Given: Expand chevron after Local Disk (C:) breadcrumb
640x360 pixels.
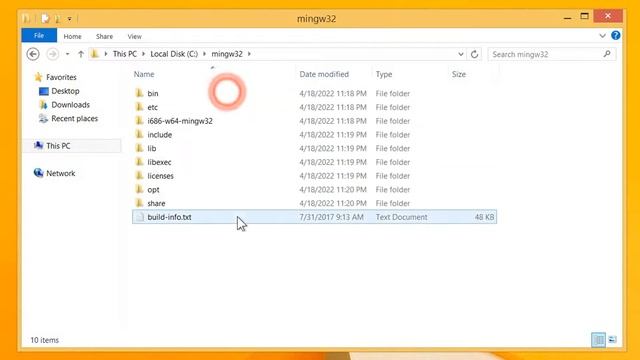Looking at the screenshot, I should (204, 54).
